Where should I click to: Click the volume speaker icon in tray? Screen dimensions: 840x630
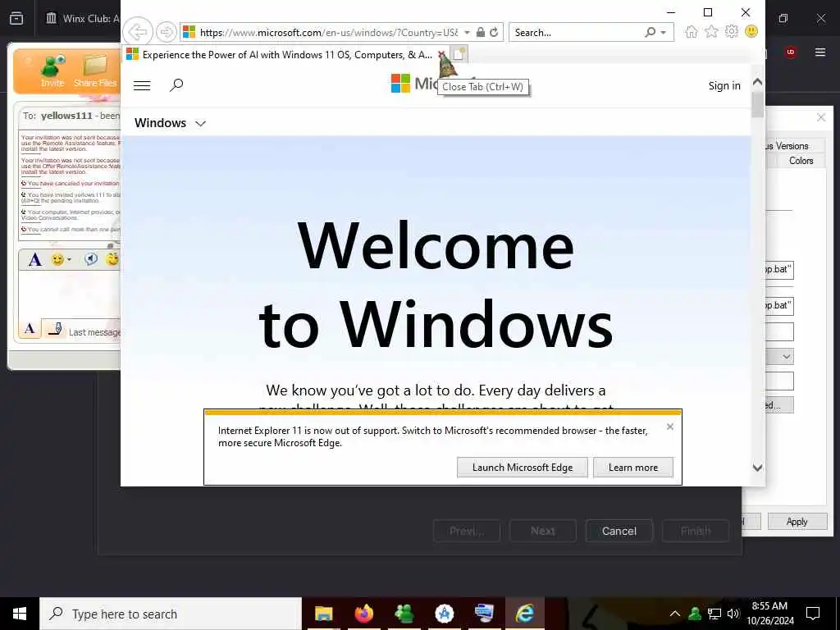pyautogui.click(x=733, y=614)
